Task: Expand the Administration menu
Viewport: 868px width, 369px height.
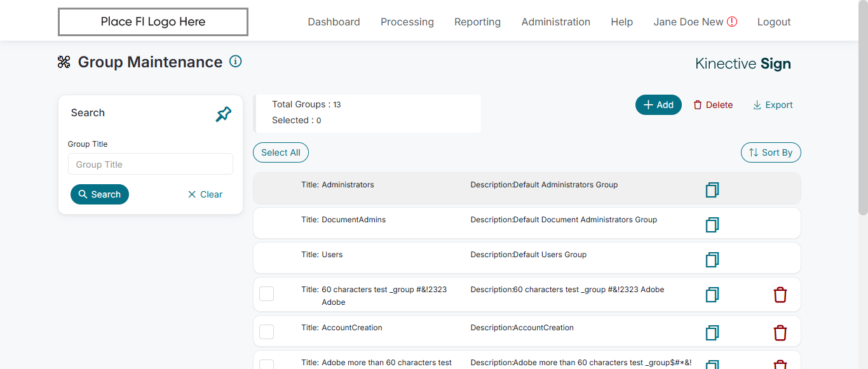Action: tap(555, 22)
